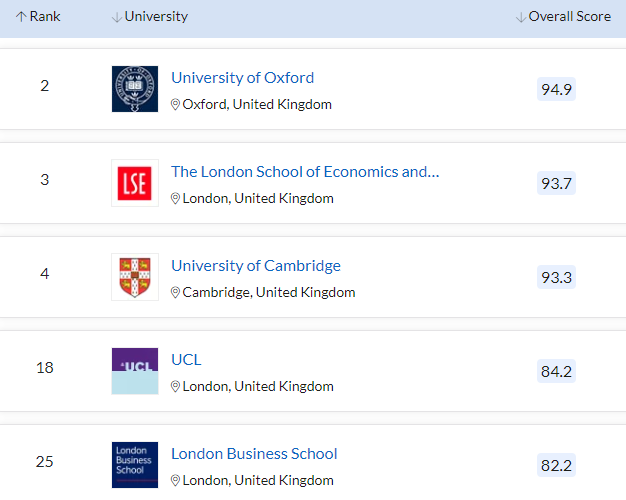Sort by Overall Score column header
The image size is (626, 500).
(x=563, y=17)
